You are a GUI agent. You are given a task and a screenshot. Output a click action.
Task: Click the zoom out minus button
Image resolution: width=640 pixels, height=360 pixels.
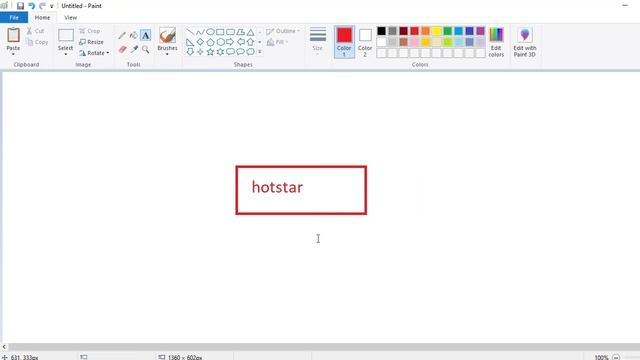pos(616,357)
